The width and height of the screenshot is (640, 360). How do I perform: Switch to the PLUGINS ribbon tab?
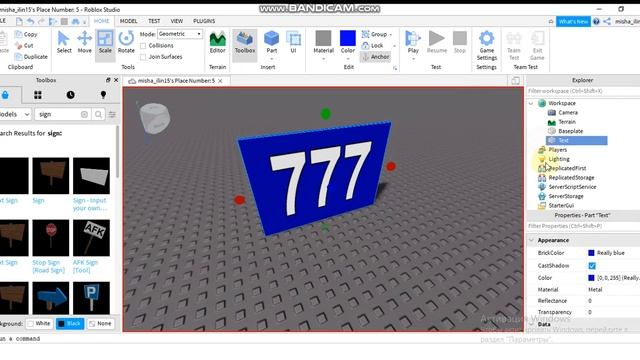(x=204, y=21)
